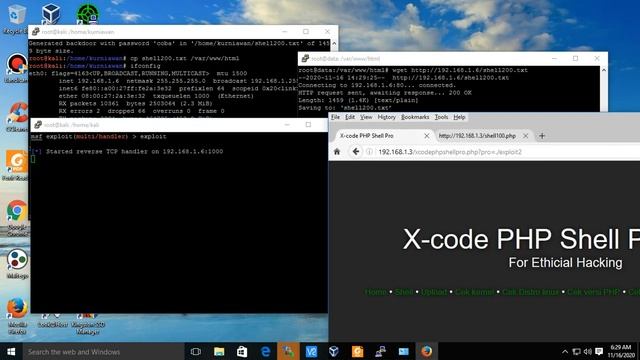Open the Bookmarks menu in Firefox

point(415,117)
